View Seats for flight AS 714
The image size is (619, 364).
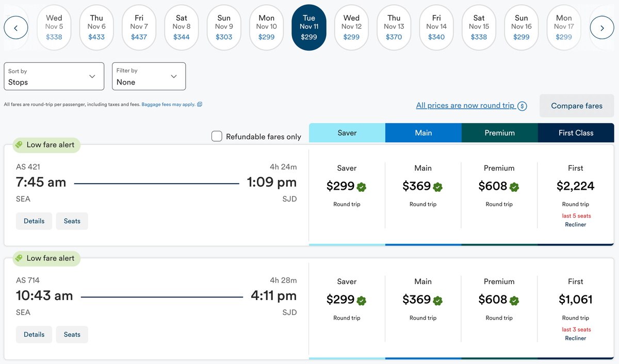pyautogui.click(x=72, y=335)
